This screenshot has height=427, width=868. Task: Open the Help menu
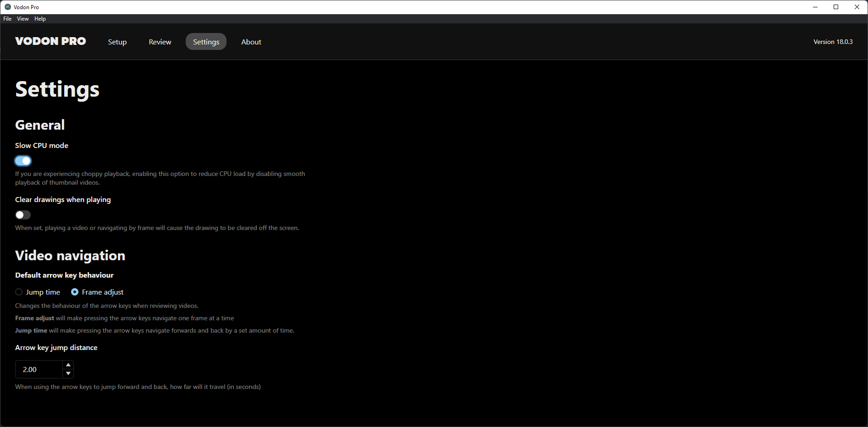(40, 19)
